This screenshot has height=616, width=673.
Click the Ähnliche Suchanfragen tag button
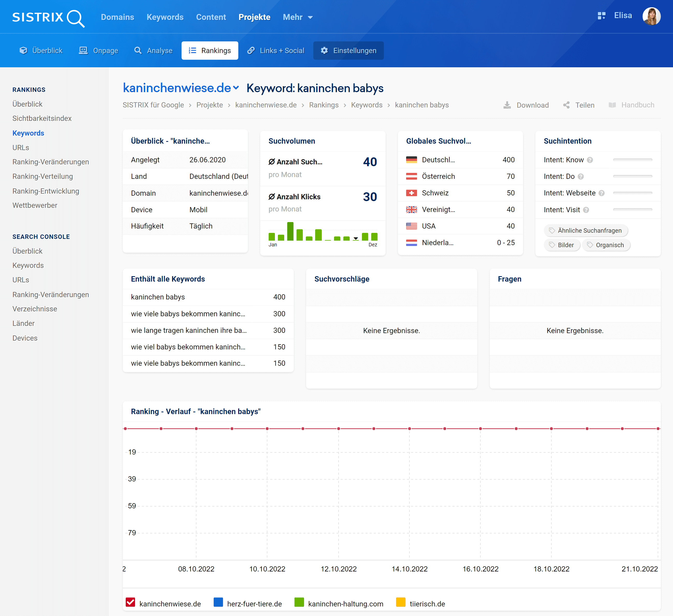(586, 230)
